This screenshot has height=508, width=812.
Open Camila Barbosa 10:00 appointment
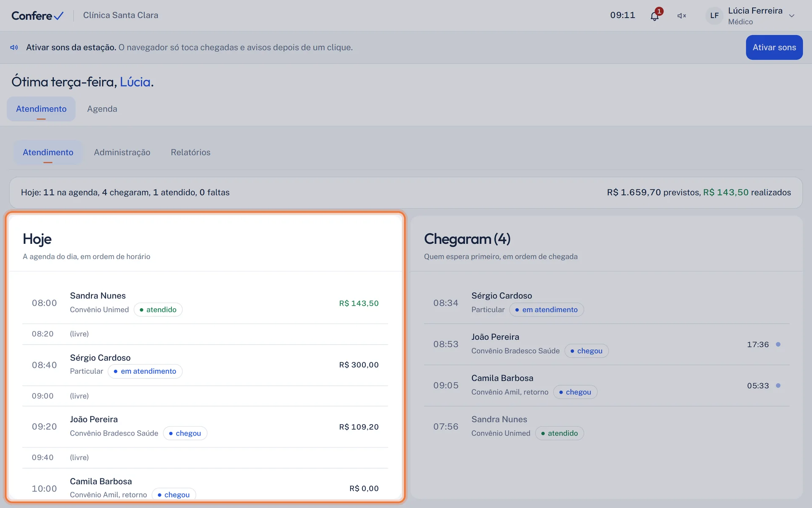205,484
